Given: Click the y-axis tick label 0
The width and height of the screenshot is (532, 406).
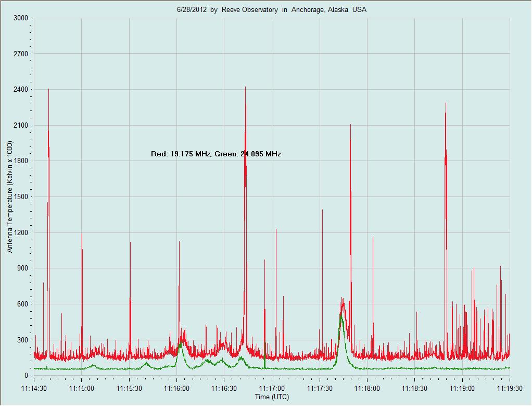Looking at the screenshot, I should [26, 376].
